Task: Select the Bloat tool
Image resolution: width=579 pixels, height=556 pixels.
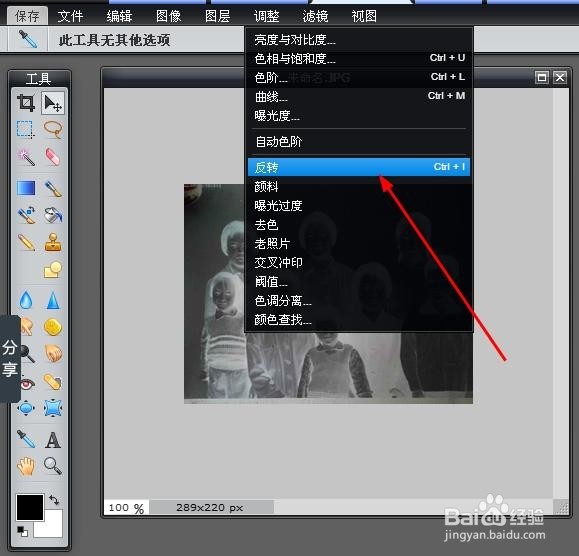Action: (x=26, y=408)
